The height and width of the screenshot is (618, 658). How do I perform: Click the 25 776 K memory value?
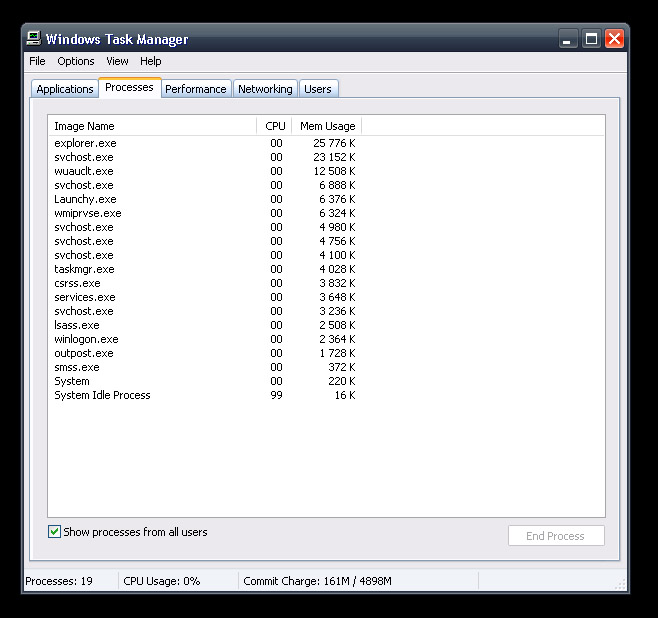(334, 143)
